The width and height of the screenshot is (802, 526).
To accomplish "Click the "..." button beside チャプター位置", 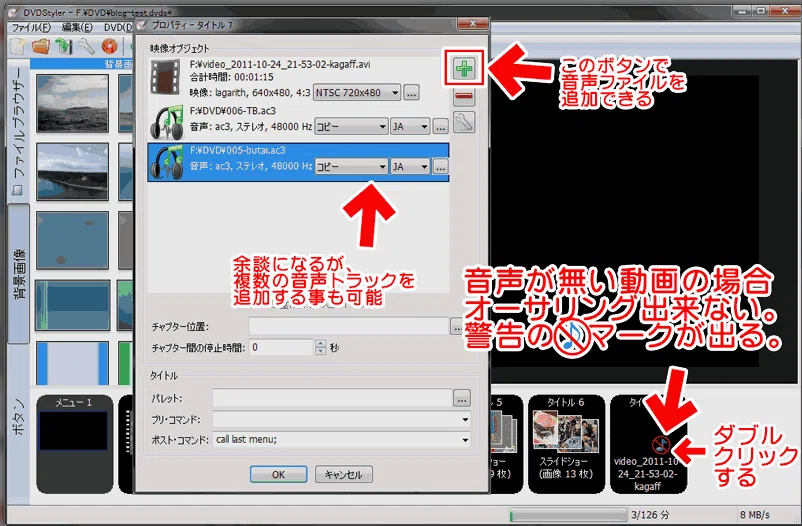I will click(x=457, y=326).
